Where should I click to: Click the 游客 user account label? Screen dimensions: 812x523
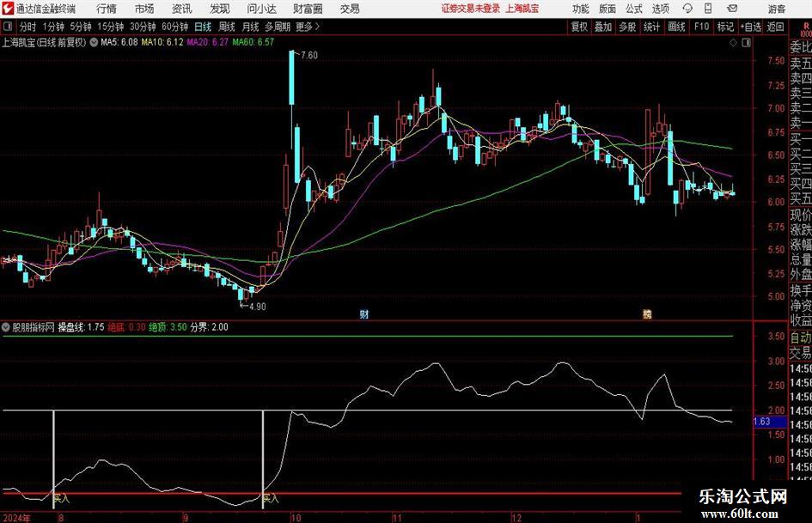[x=776, y=9]
